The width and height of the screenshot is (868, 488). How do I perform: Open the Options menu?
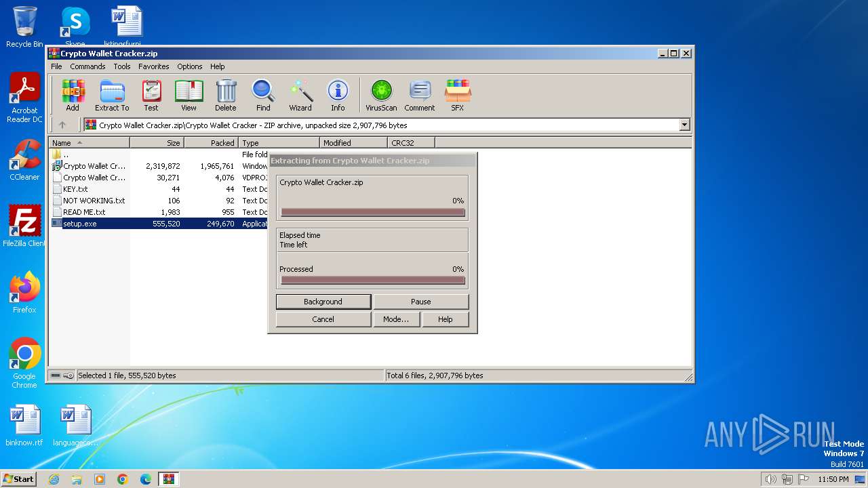pos(190,66)
